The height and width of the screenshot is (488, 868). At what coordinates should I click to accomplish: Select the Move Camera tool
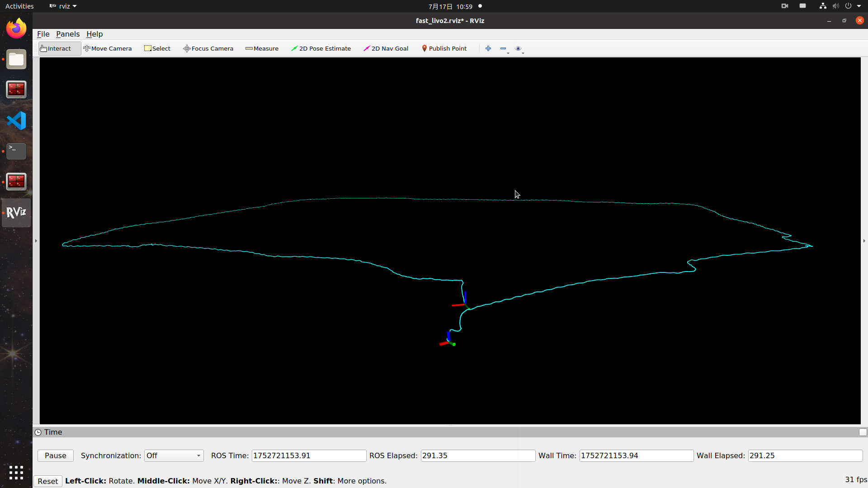click(108, 48)
